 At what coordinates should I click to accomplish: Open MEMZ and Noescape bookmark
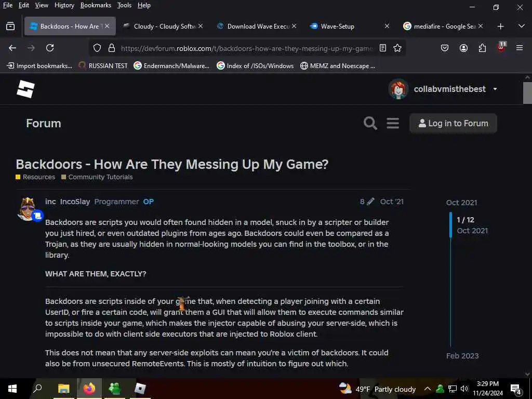tap(338, 66)
